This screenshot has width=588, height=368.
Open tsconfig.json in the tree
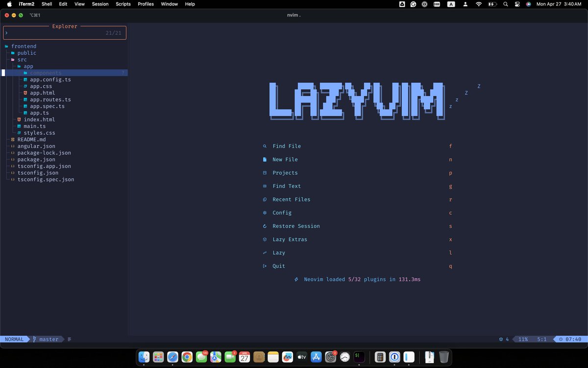[x=38, y=173]
